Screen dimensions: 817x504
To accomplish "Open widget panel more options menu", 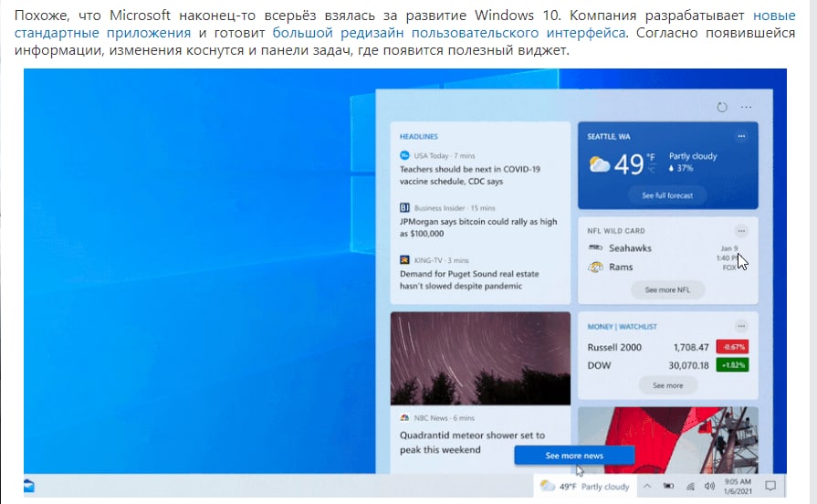I will 746,108.
